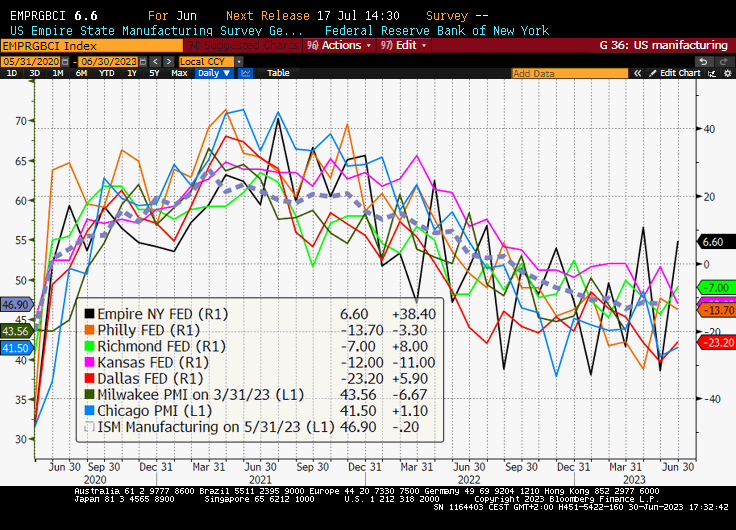The image size is (736, 530).
Task: Click Kansas FED magenta legend swatch
Action: pos(89,362)
